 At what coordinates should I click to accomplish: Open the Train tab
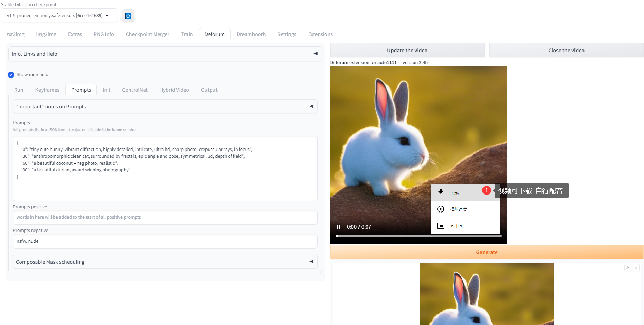187,34
